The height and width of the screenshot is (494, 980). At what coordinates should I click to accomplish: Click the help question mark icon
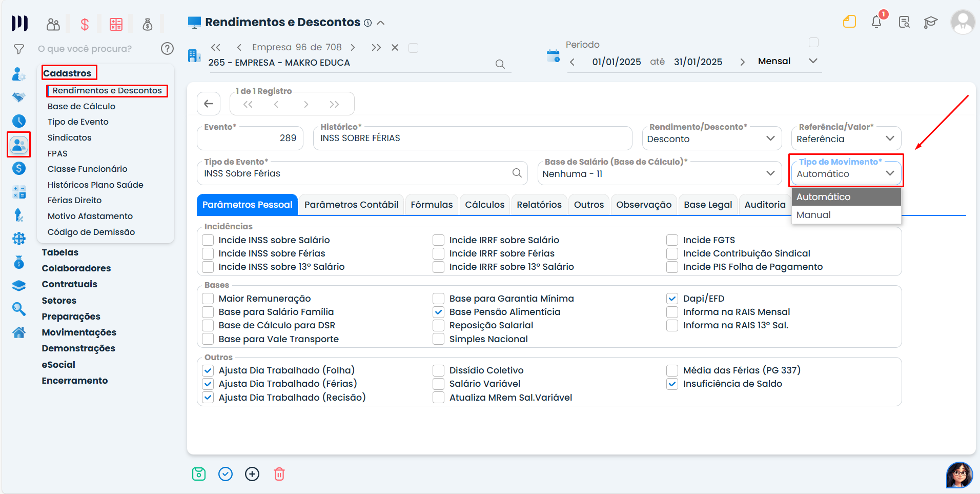point(167,48)
